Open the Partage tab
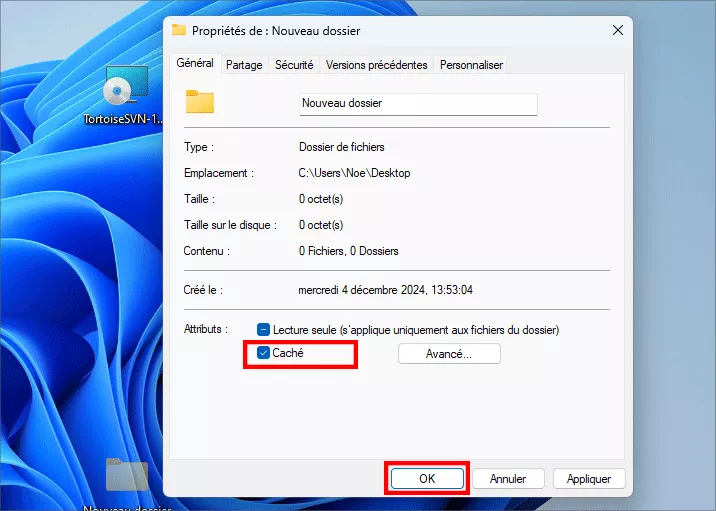The height and width of the screenshot is (511, 716). [x=244, y=65]
